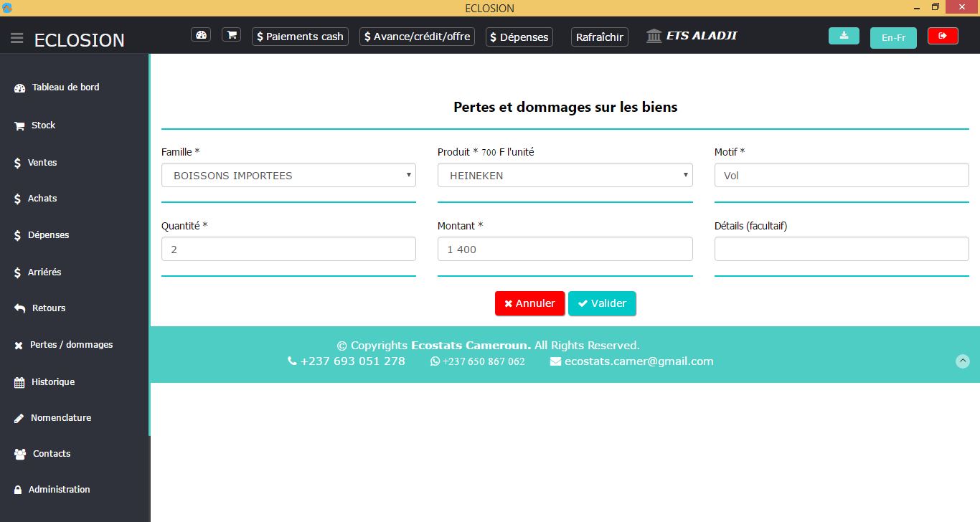
Task: Click the hamburger menu icon beside ECLOSION
Action: pos(17,39)
